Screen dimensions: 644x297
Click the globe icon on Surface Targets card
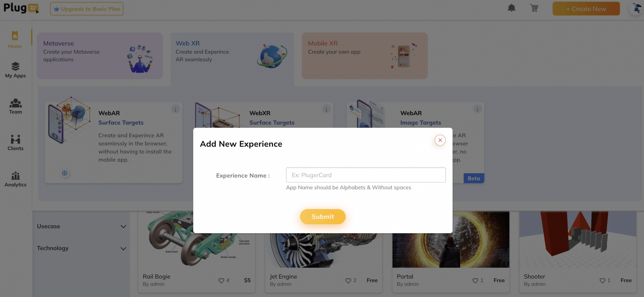pyautogui.click(x=65, y=173)
